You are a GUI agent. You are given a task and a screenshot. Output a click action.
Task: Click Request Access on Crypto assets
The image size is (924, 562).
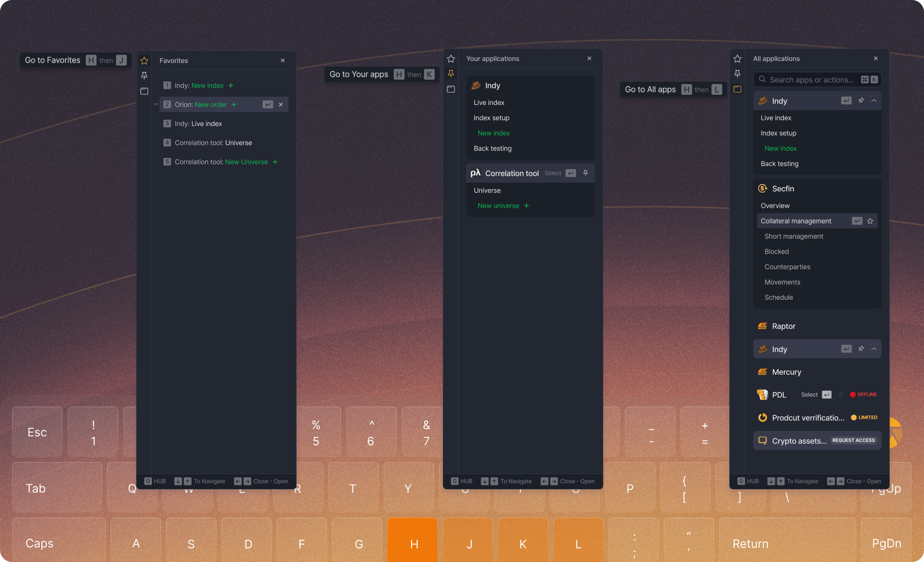(853, 440)
